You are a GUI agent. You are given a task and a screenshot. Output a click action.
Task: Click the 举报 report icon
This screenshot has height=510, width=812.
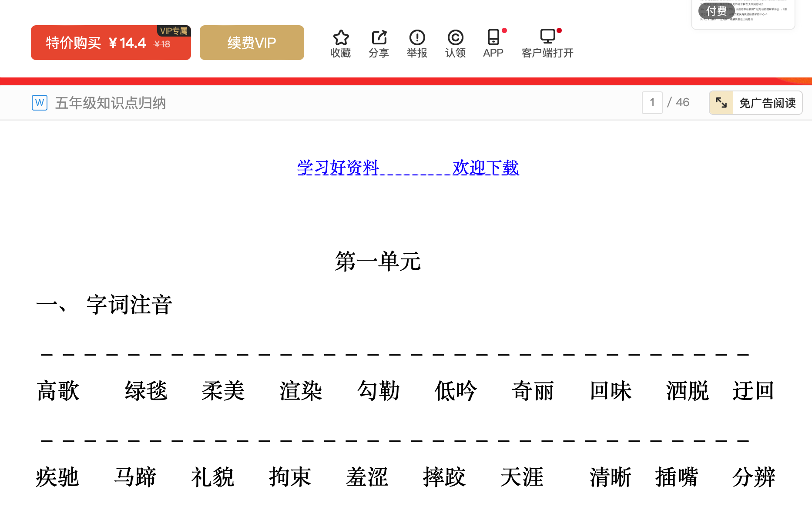click(417, 38)
